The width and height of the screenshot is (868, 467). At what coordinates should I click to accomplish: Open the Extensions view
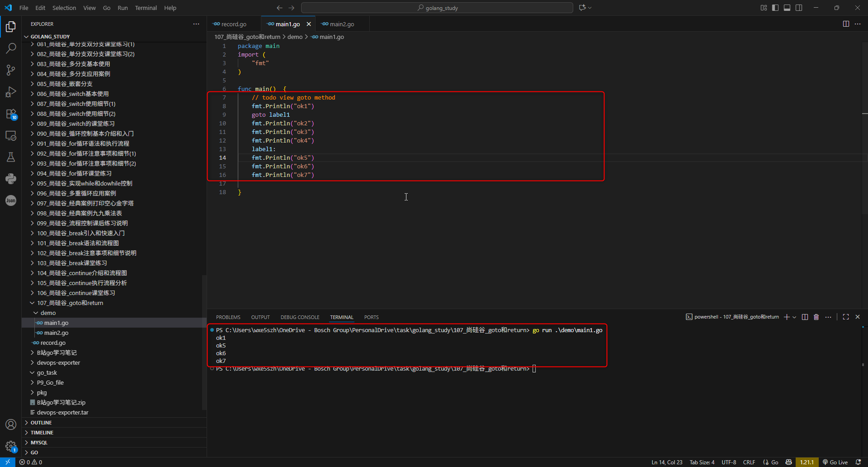coord(11,114)
